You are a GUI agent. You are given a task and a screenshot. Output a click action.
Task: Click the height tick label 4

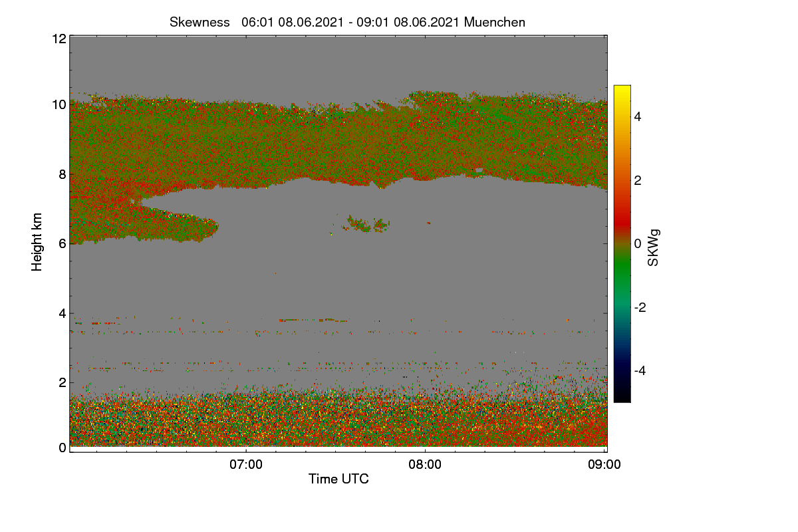point(63,313)
